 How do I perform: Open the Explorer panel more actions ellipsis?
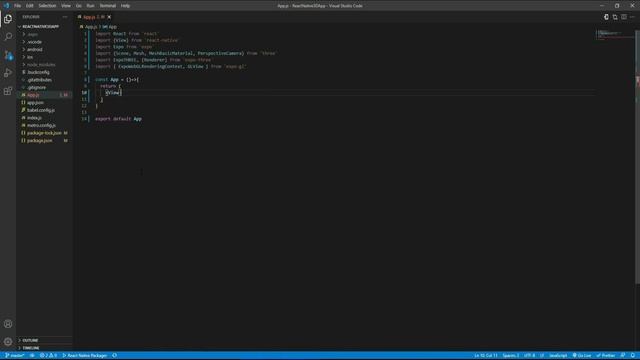pyautogui.click(x=65, y=17)
